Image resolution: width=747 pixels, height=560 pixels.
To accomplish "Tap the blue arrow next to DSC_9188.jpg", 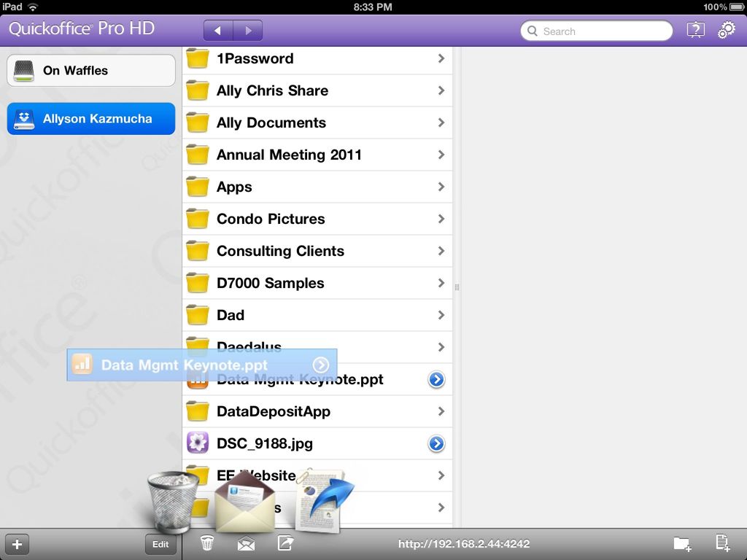I will 436,443.
